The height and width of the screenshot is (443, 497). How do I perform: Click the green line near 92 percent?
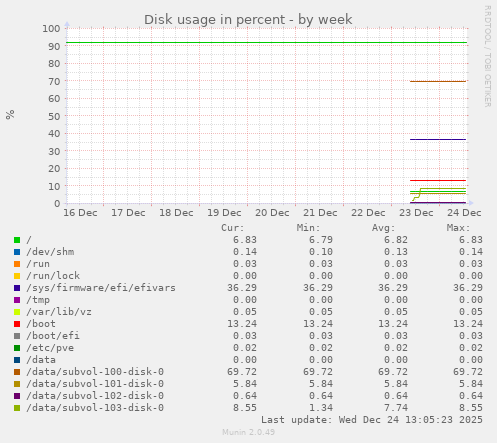tap(266, 43)
